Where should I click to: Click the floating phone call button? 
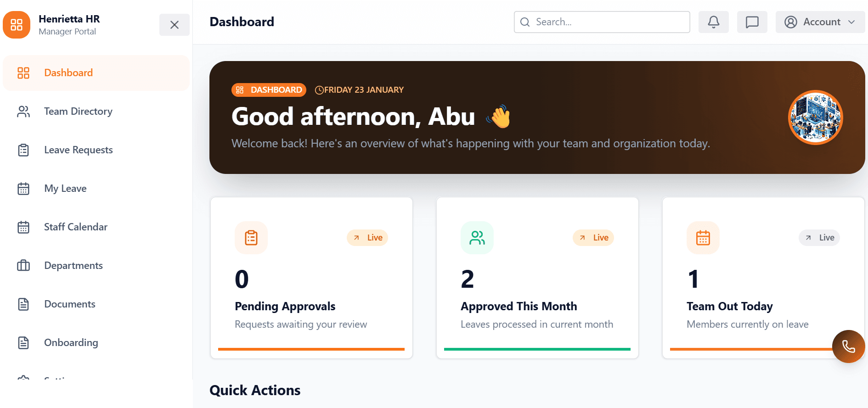[x=848, y=347]
